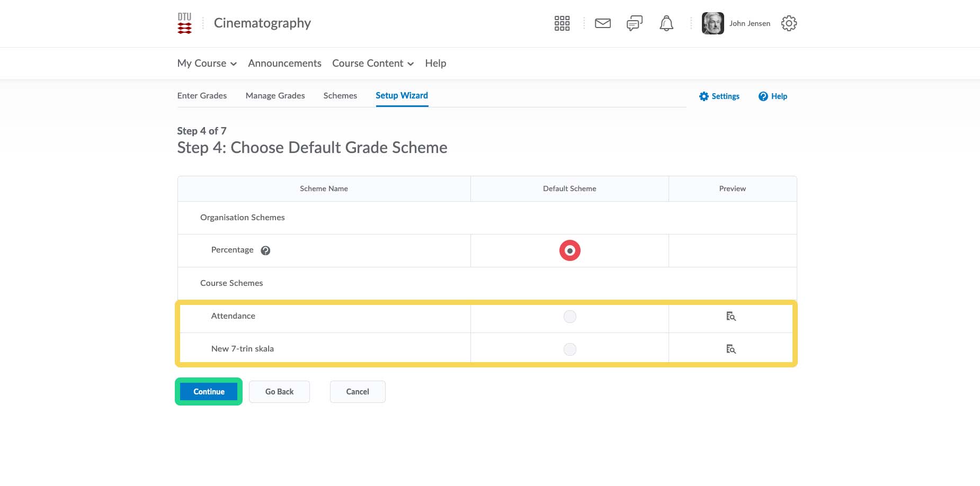980x486 pixels.
Task: Select Percentage as default scheme
Action: point(569,250)
